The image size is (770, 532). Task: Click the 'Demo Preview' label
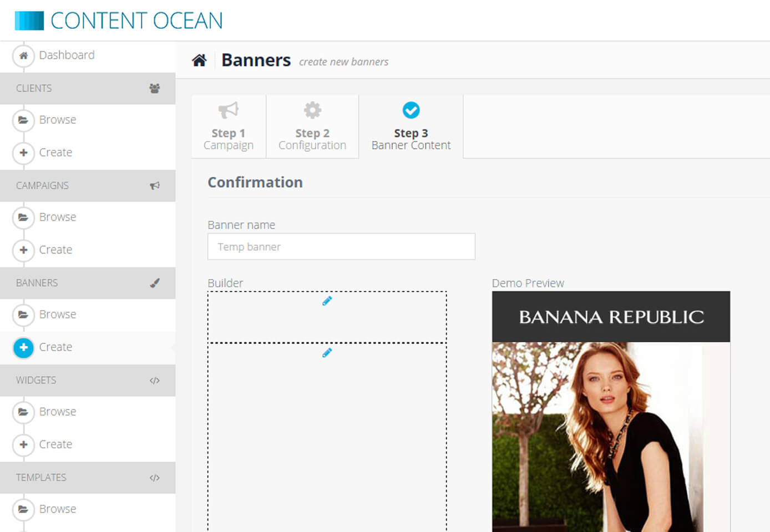click(x=528, y=283)
